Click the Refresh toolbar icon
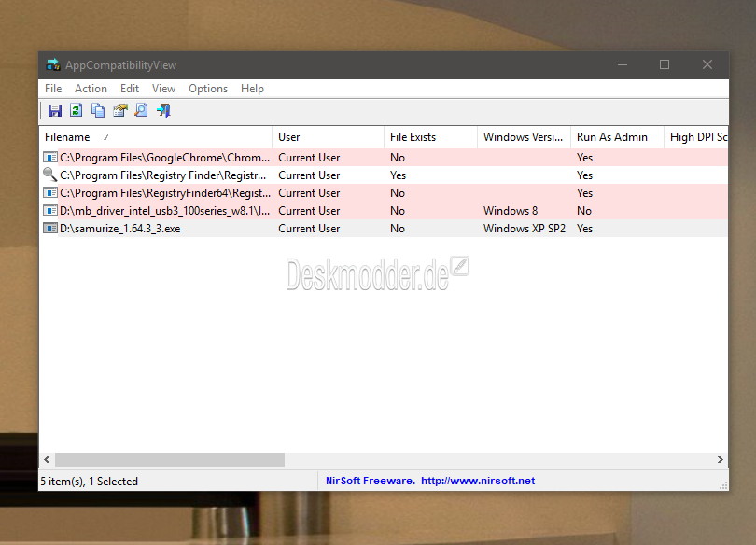Viewport: 756px width, 545px height. click(x=77, y=110)
